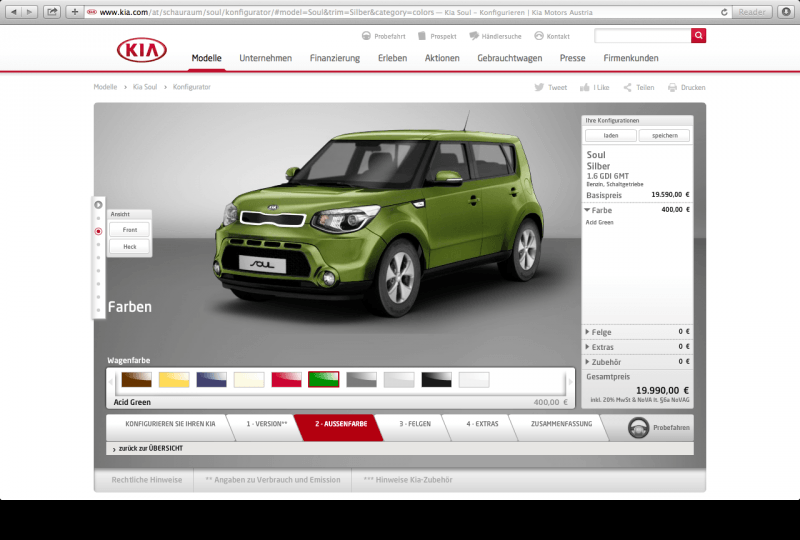Open the Finanzierung menu
800x540 pixels.
click(335, 58)
